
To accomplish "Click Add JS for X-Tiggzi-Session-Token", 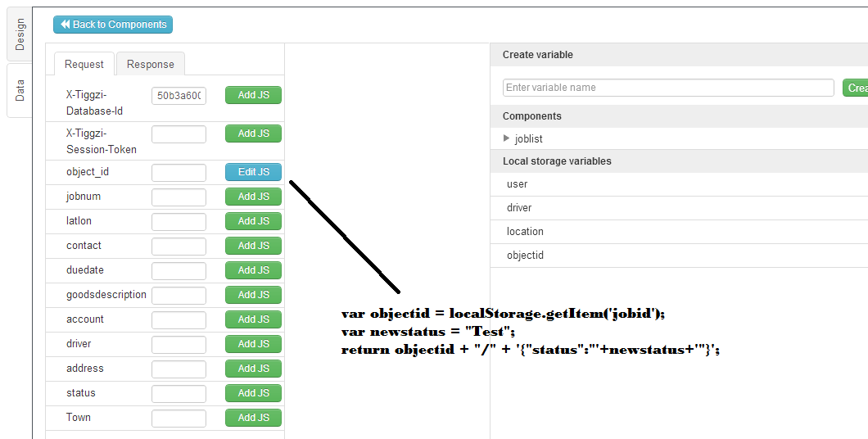I will (x=253, y=134).
